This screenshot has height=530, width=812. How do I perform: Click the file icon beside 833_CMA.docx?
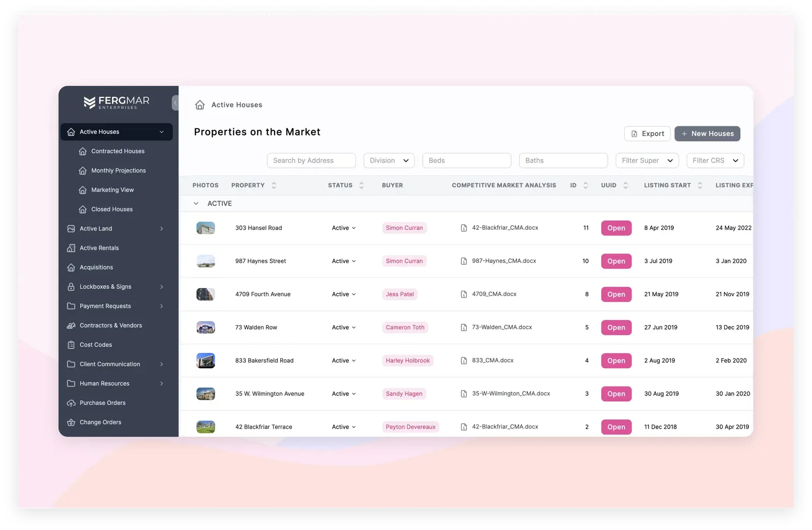pos(464,361)
